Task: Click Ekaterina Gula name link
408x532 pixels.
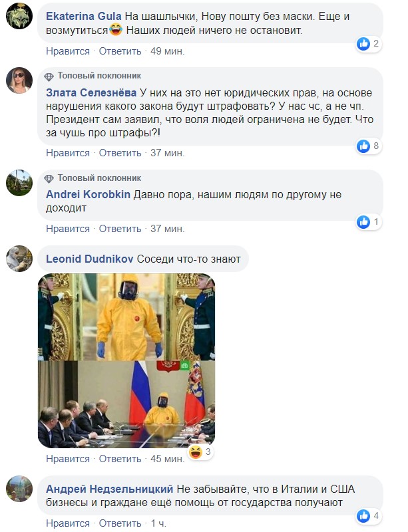Action: tap(84, 16)
